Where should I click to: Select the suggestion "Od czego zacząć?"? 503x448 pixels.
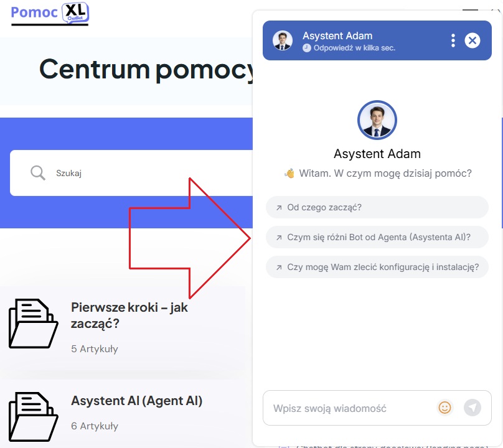click(377, 207)
